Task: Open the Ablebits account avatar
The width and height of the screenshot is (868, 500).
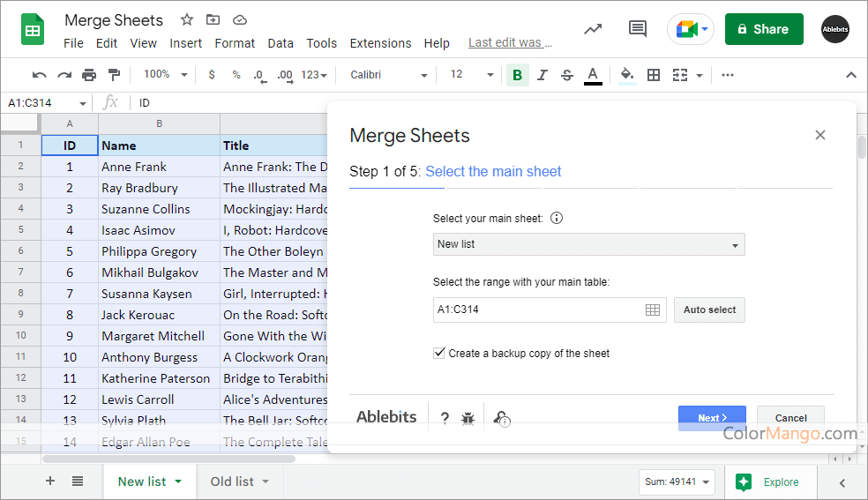Action: pyautogui.click(x=835, y=29)
